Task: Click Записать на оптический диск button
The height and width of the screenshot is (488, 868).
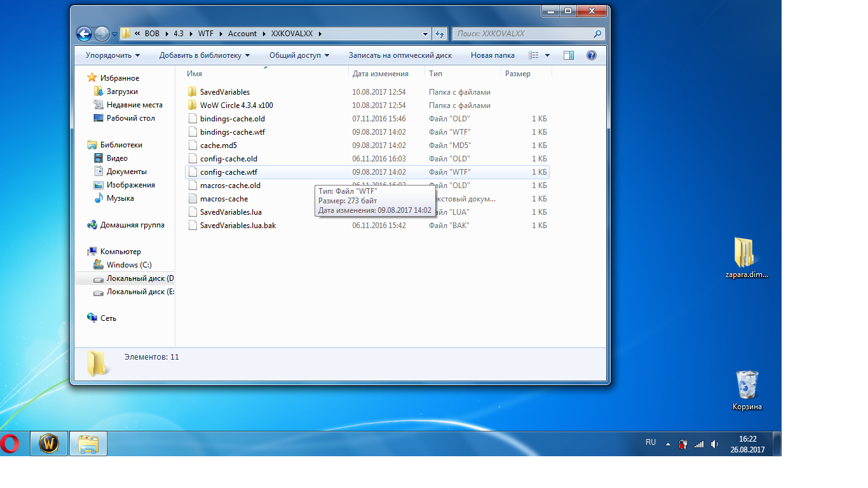Action: [400, 55]
